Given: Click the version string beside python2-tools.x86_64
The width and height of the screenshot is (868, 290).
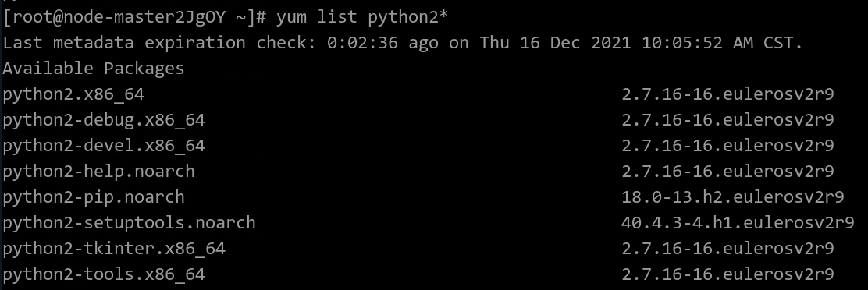Looking at the screenshot, I should [x=728, y=274].
